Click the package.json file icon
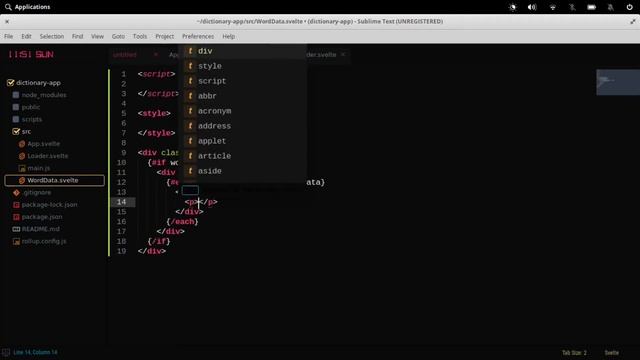 click(16, 217)
